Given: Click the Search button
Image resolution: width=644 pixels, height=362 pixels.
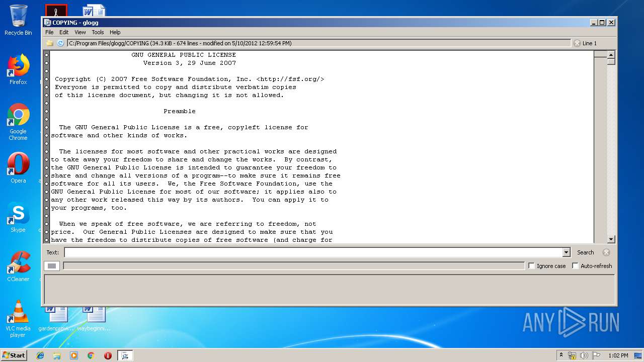Looking at the screenshot, I should point(585,252).
